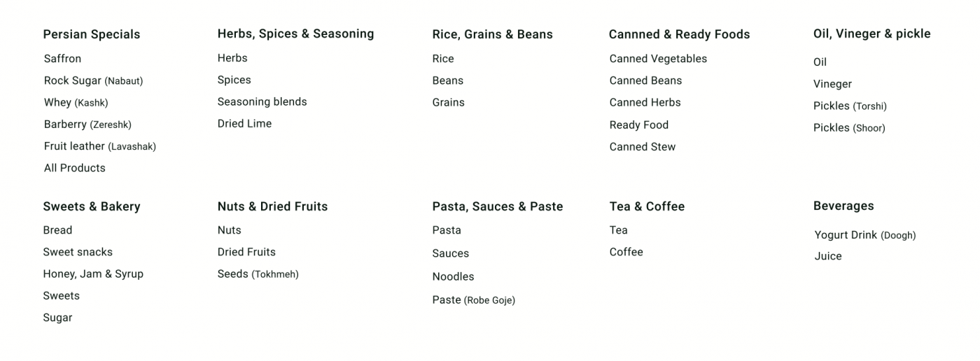Open Honey, Jam & Syrup link
This screenshot has width=980, height=361.
coord(93,274)
